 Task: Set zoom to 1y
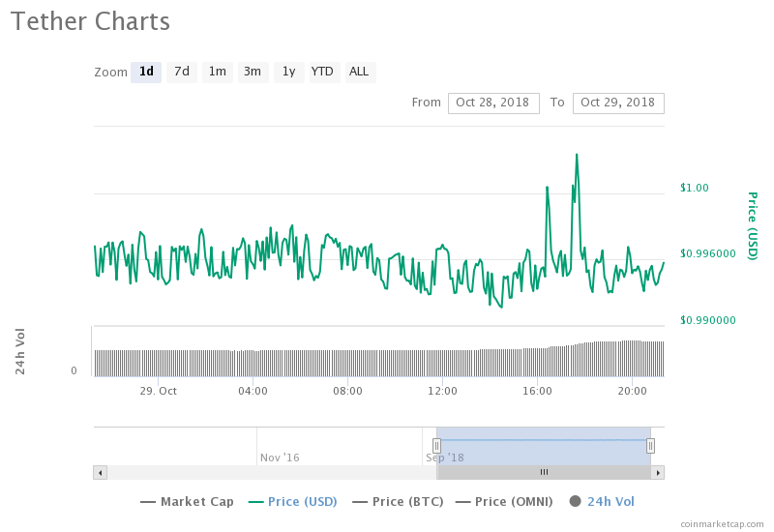point(288,72)
